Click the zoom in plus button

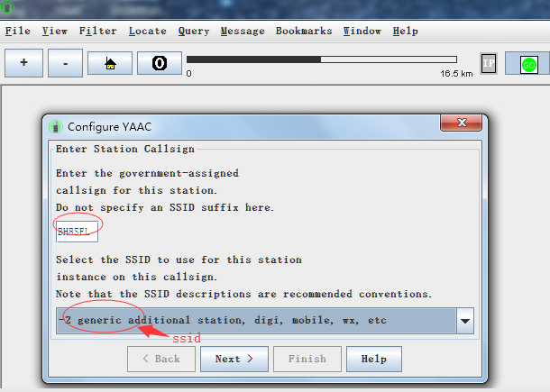pyautogui.click(x=24, y=64)
